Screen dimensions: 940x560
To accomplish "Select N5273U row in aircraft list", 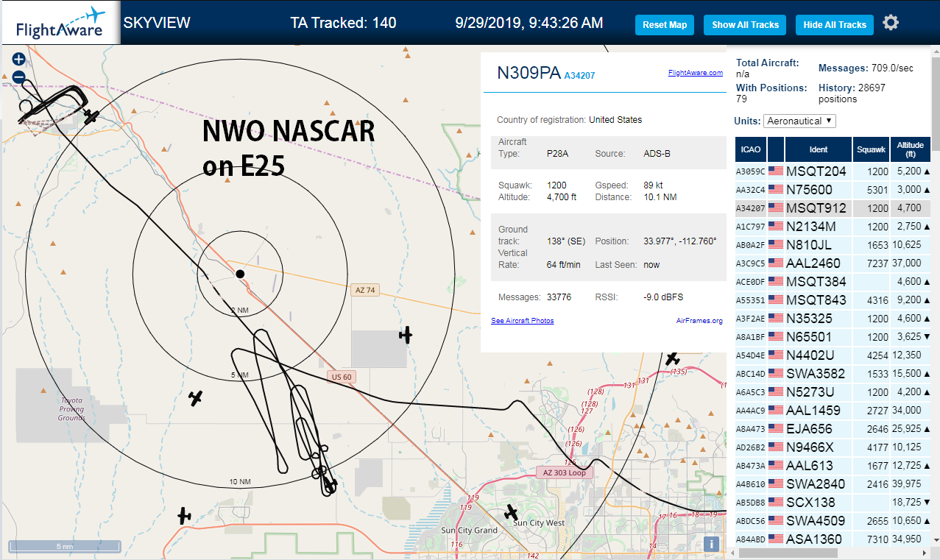I will (x=833, y=391).
